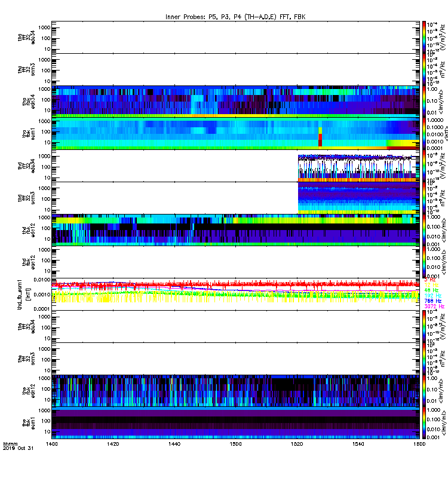
Task: Click the "the fff 32 edc34" panel label
Action: tap(26, 326)
